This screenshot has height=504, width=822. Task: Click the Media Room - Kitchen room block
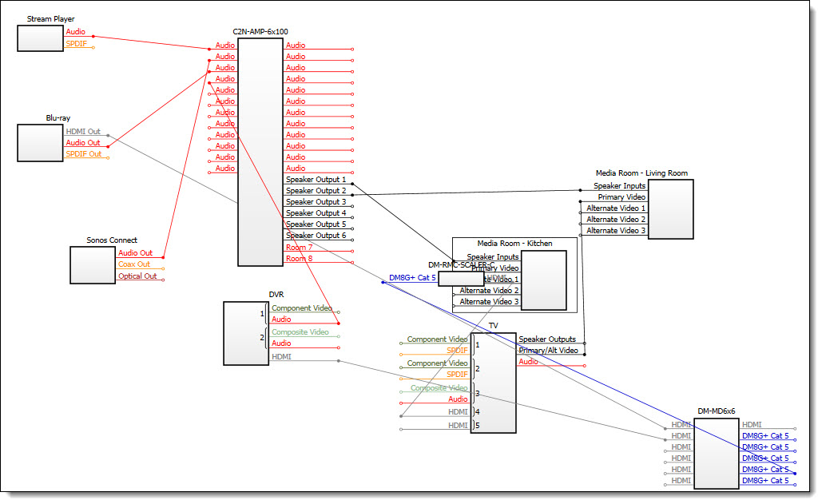tap(544, 280)
